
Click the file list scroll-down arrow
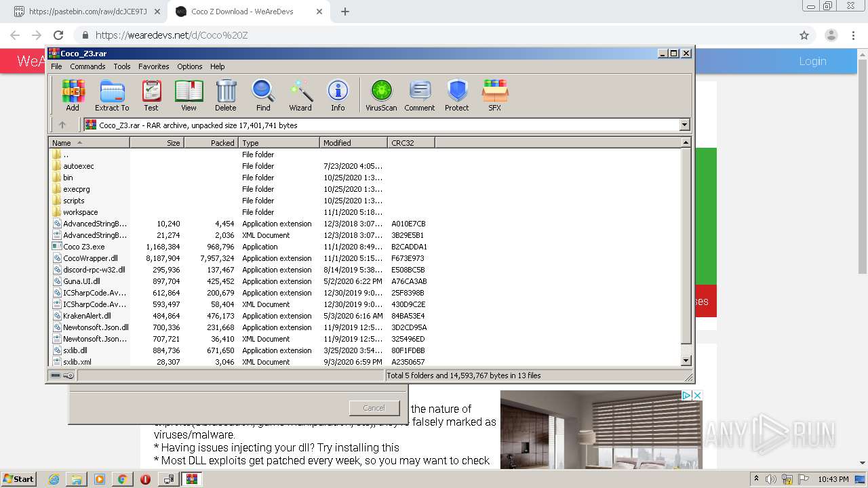(x=686, y=361)
